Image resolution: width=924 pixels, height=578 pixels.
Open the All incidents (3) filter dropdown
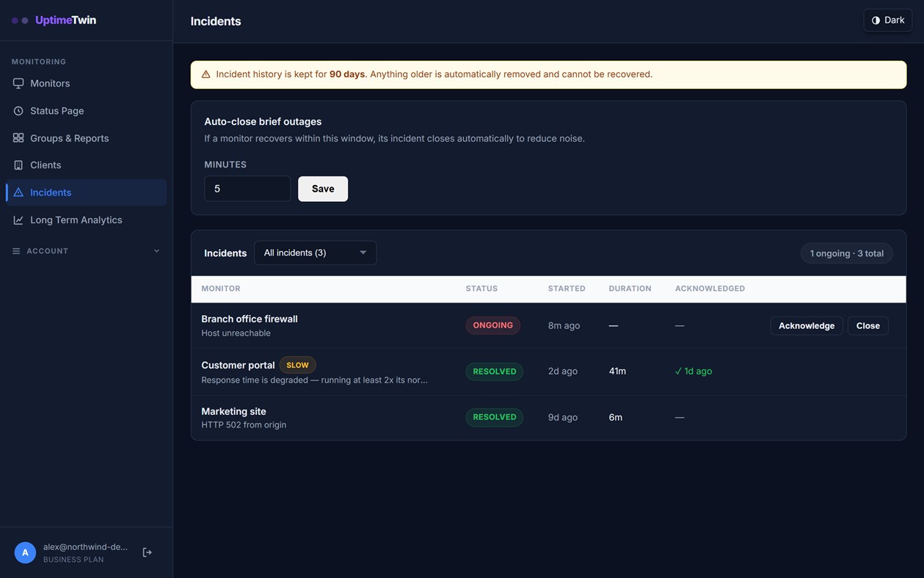[315, 253]
